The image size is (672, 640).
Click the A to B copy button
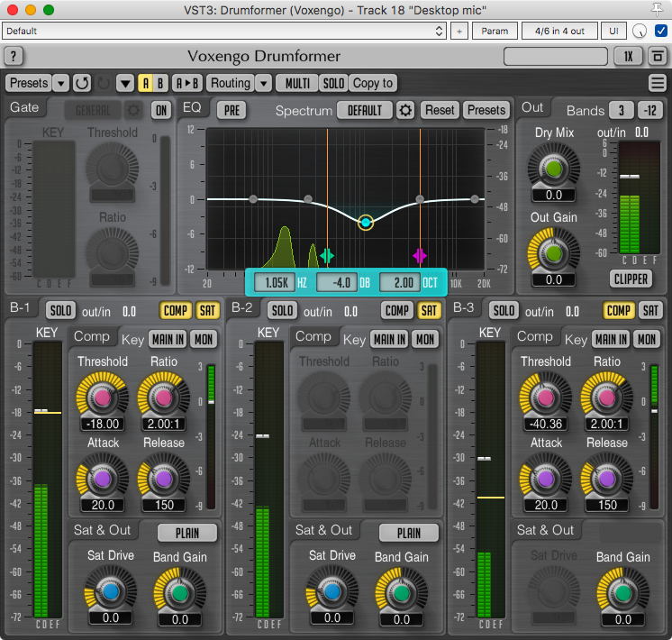(x=187, y=83)
